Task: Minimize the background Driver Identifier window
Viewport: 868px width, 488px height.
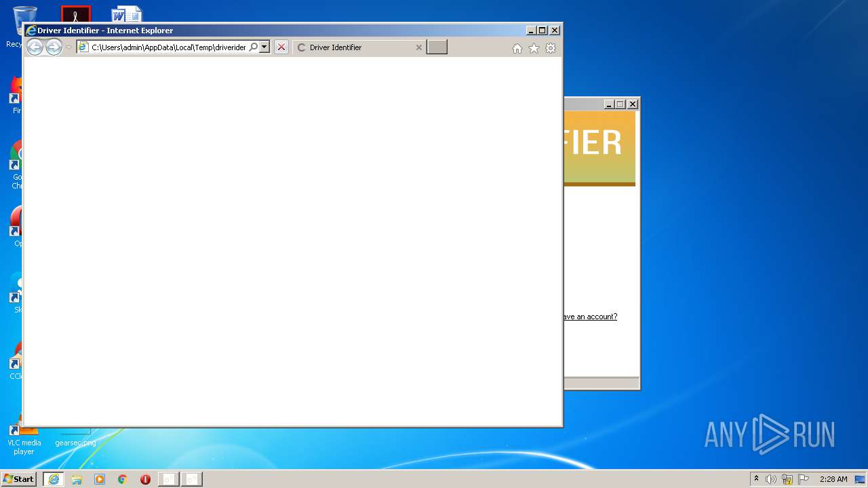Action: [609, 104]
